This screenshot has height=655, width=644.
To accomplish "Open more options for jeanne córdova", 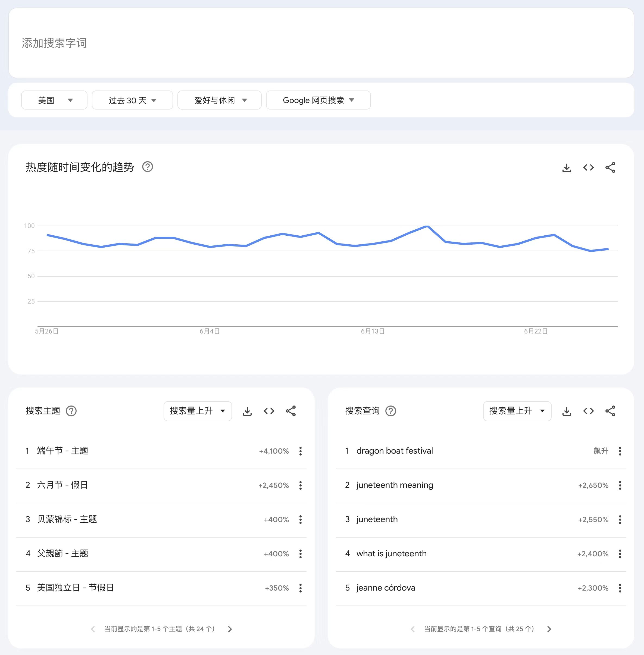I will pyautogui.click(x=620, y=588).
